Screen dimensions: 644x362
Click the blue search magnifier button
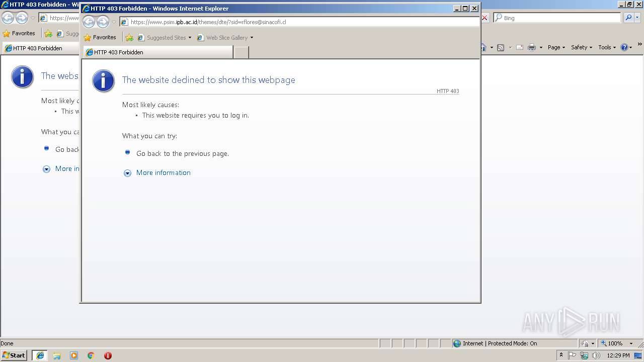pyautogui.click(x=628, y=18)
